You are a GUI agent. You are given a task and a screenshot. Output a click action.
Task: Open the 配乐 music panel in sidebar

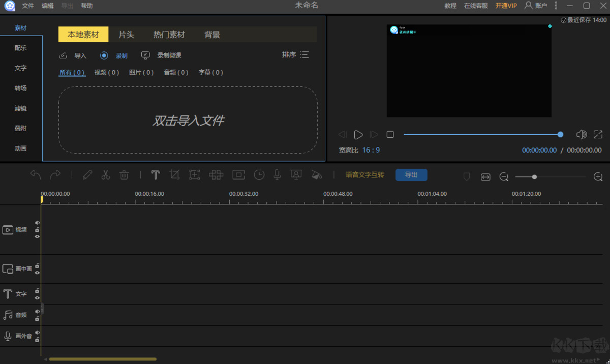[x=20, y=47]
